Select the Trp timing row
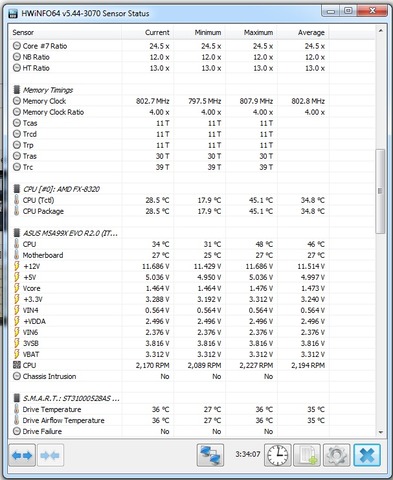 point(192,145)
